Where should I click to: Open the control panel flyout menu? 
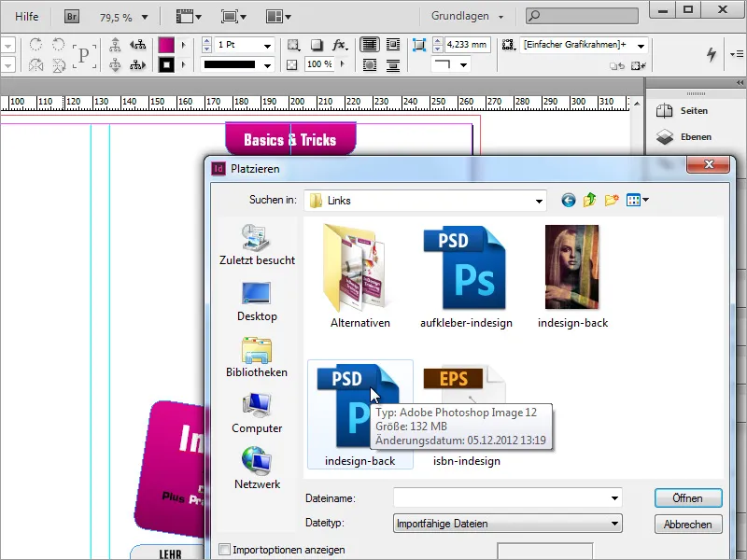pyautogui.click(x=737, y=54)
